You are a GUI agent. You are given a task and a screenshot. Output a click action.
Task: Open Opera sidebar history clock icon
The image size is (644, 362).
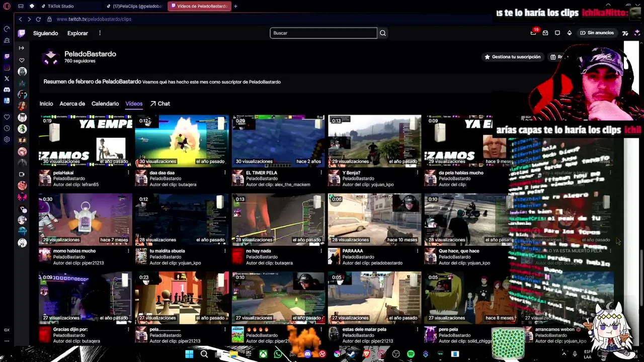[7, 128]
